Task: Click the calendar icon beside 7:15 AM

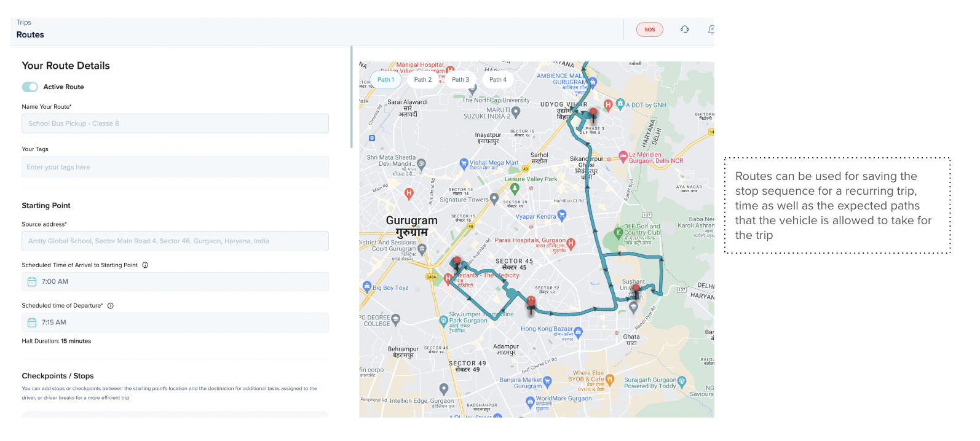Action: [32, 322]
